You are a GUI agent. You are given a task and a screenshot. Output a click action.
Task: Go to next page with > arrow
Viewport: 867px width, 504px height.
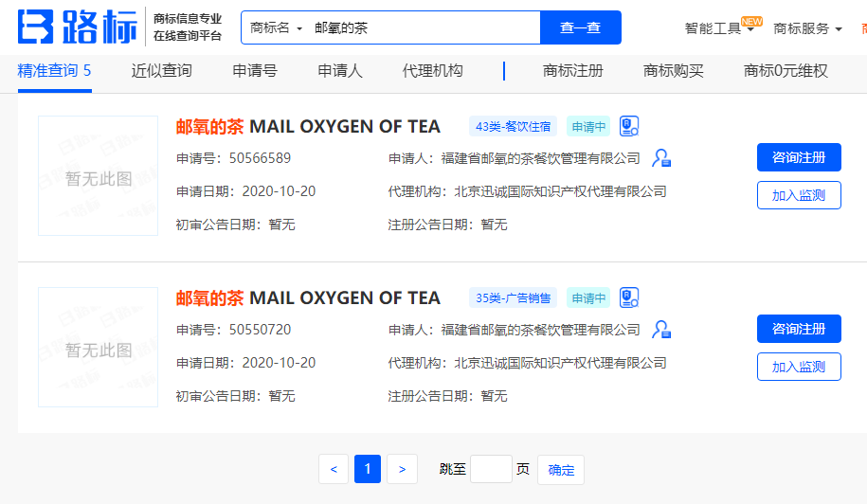tap(402, 469)
